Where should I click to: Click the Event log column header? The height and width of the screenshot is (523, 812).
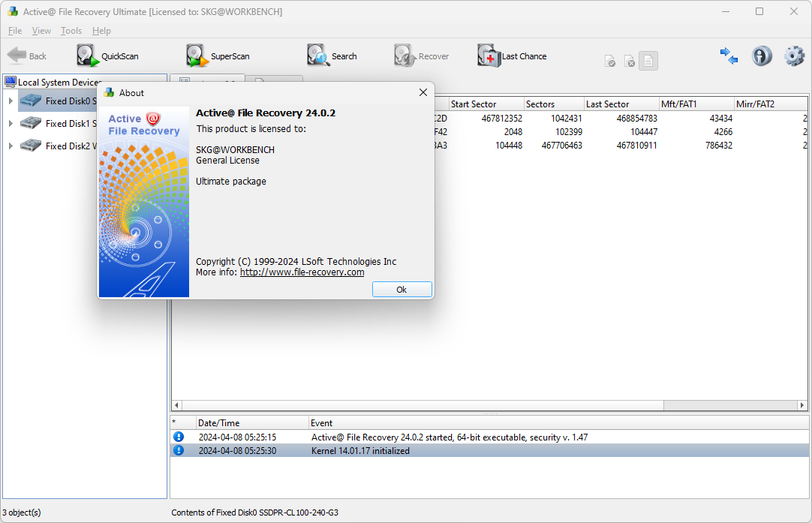point(559,423)
